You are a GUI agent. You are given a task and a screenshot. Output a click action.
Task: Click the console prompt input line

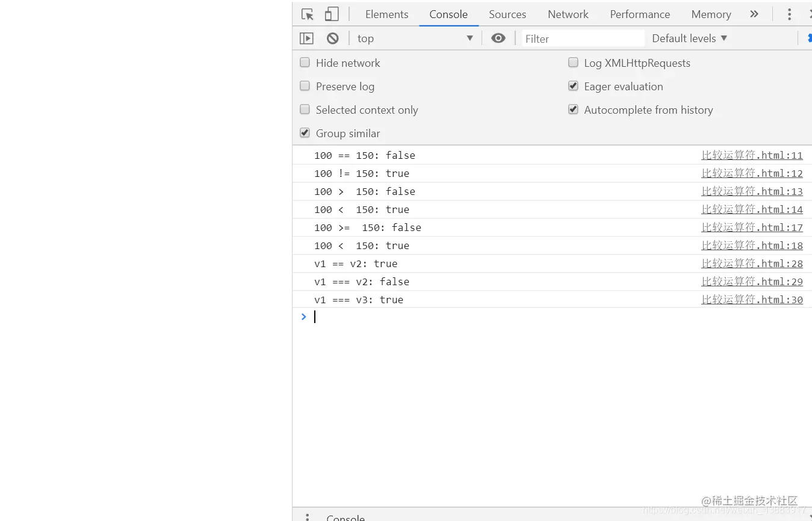click(x=560, y=317)
